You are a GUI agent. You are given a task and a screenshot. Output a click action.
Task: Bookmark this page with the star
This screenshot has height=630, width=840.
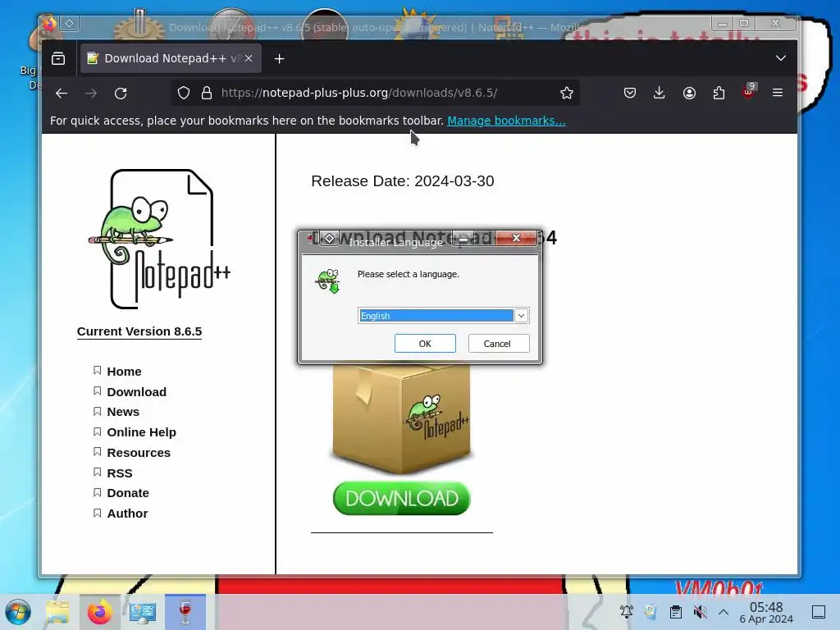(x=567, y=94)
